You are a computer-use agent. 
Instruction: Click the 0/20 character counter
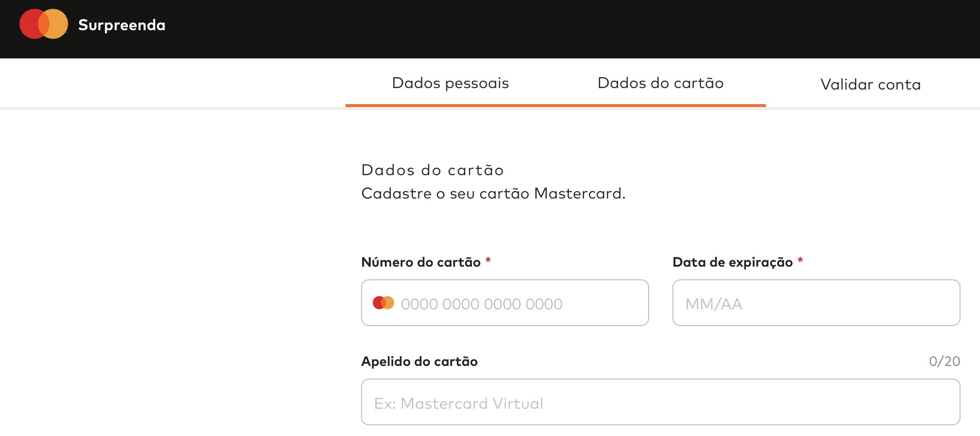[x=944, y=361]
